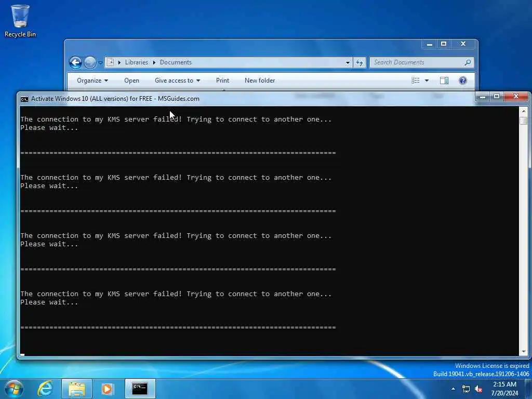Open recent pages dropdown beside navigation arrows

coord(100,62)
